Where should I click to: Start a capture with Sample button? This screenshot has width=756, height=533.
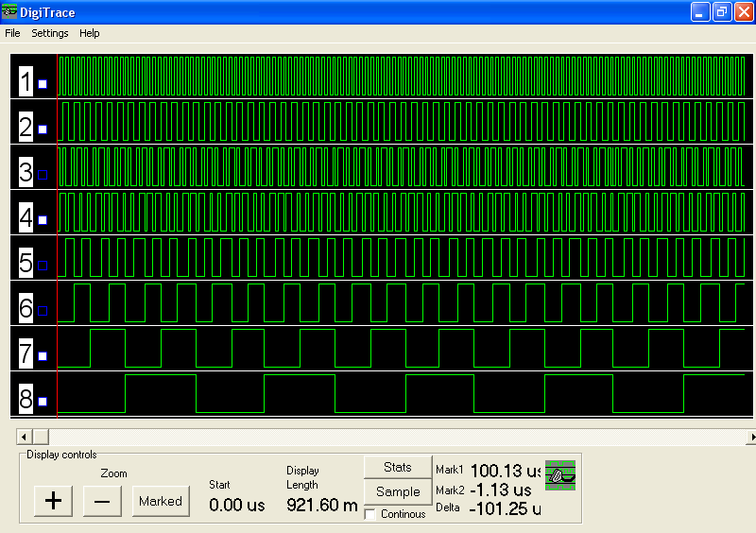pyautogui.click(x=398, y=491)
